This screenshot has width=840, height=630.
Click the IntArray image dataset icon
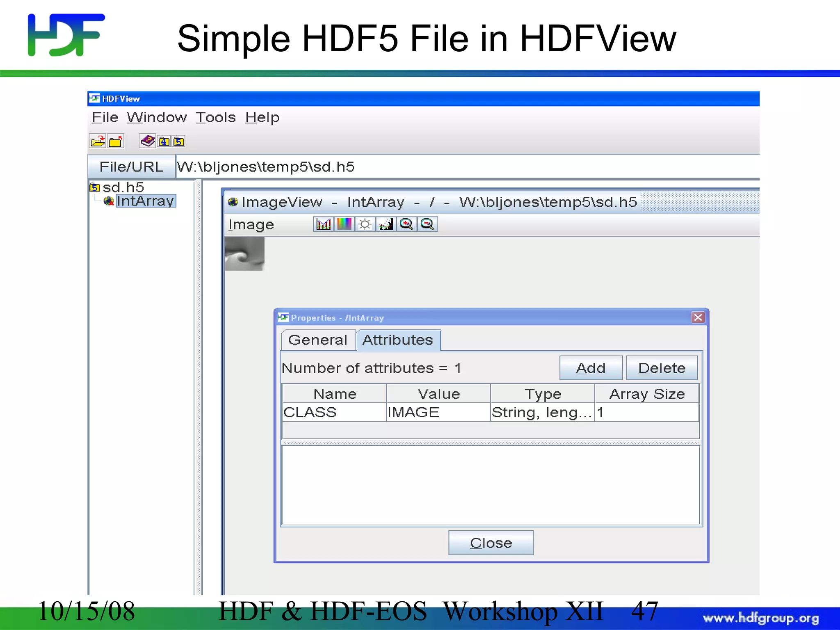point(109,201)
